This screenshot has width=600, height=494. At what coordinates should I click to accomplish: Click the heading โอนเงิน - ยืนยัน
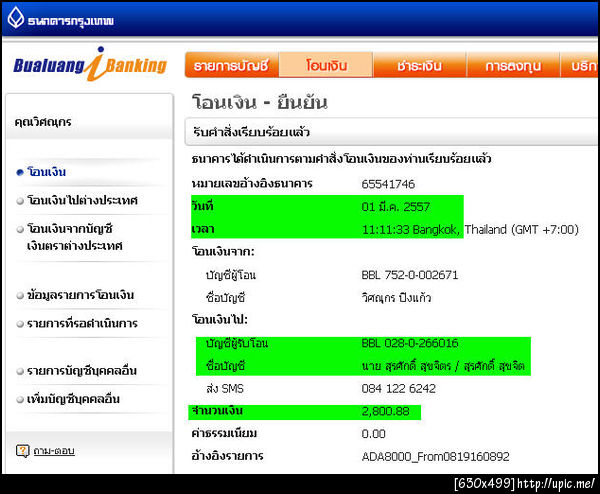pos(260,102)
